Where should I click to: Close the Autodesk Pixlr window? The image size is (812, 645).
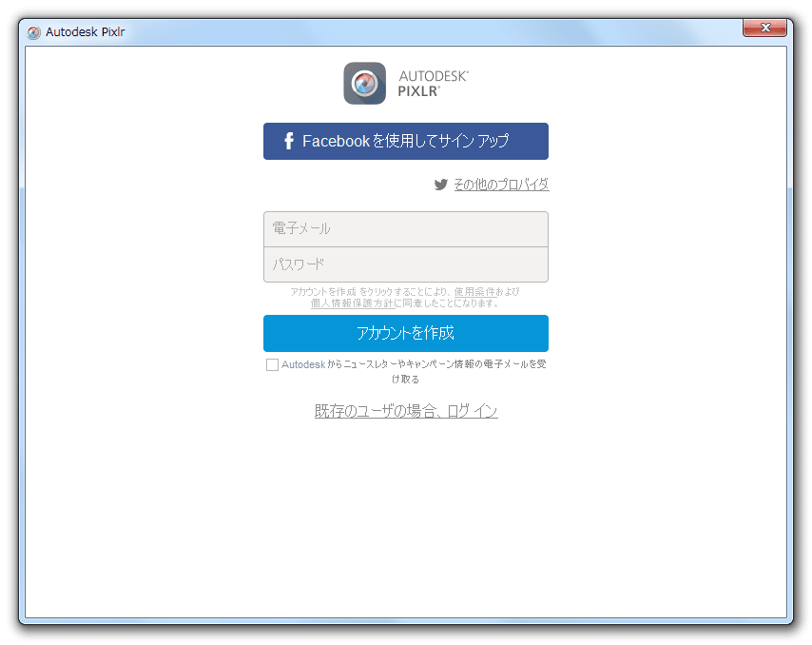764,28
